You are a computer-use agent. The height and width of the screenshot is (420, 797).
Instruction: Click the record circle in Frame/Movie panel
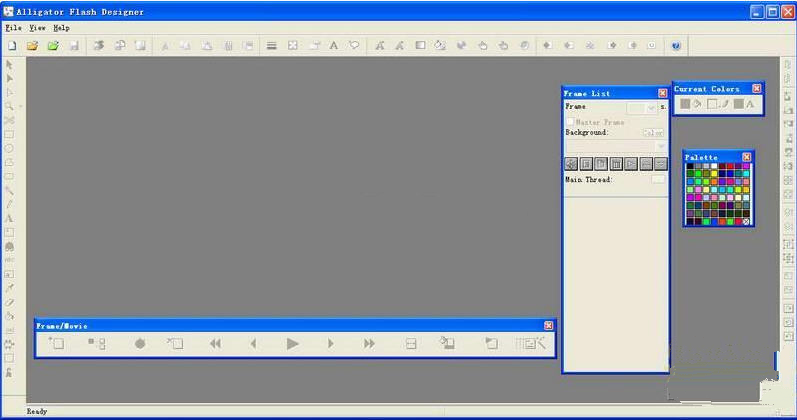[x=140, y=344]
